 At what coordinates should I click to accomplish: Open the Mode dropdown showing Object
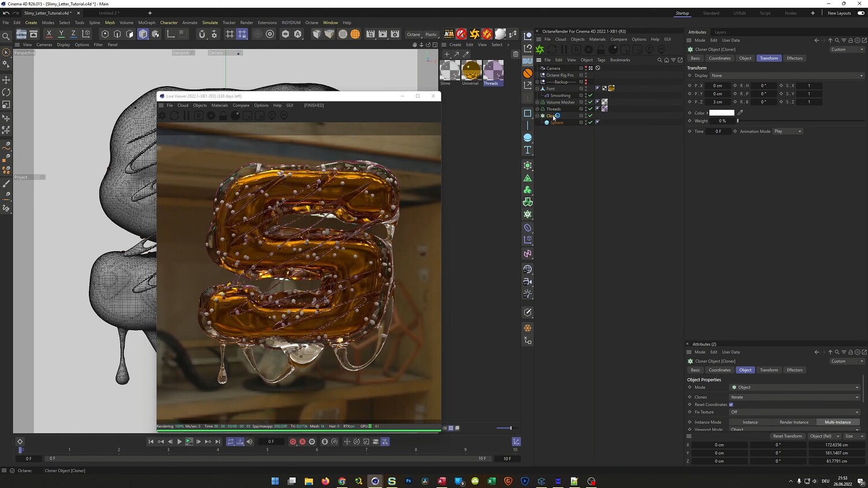click(x=795, y=387)
